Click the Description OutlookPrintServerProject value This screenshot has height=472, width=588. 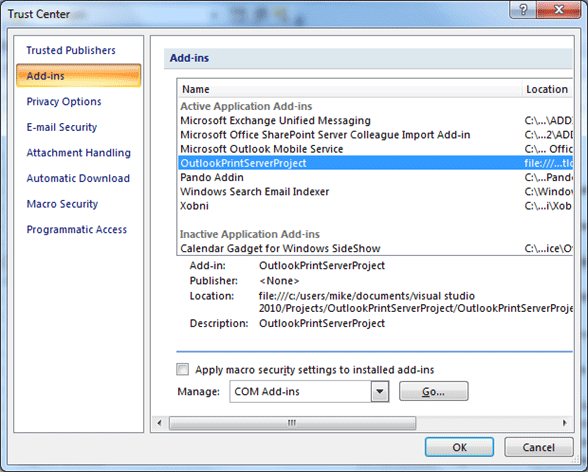(322, 323)
